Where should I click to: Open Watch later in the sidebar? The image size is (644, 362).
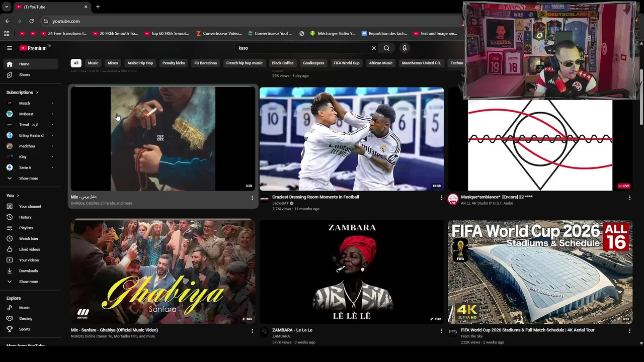tap(30, 239)
